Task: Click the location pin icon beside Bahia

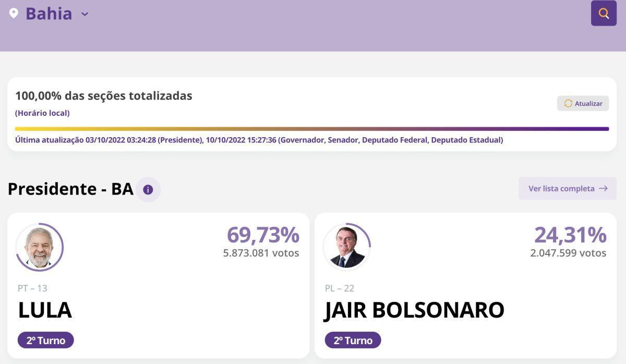Action: coord(14,13)
